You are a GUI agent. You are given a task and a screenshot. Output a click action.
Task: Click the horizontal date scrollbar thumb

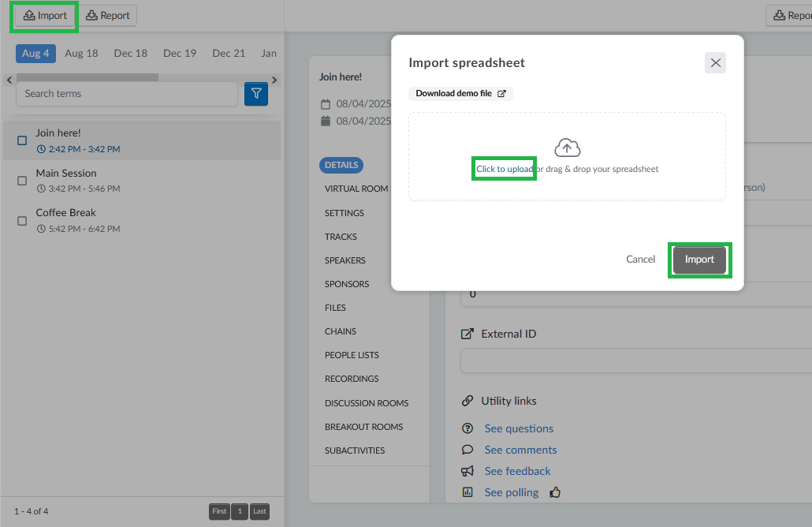click(88, 77)
